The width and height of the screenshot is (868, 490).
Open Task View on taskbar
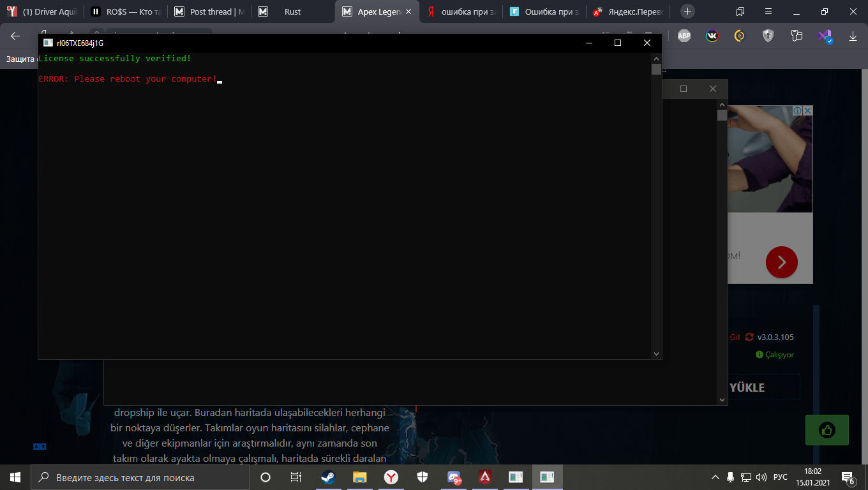click(x=296, y=477)
